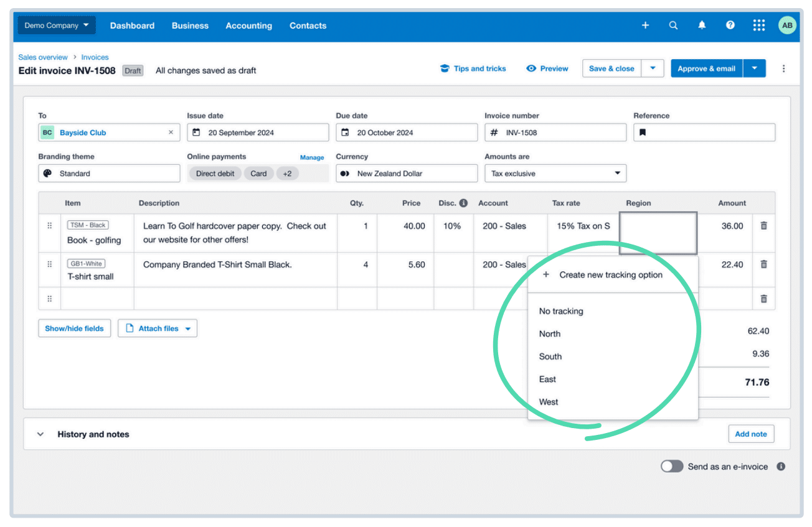This screenshot has height=527, width=812.
Task: Click the Card payment chip
Action: click(x=258, y=174)
